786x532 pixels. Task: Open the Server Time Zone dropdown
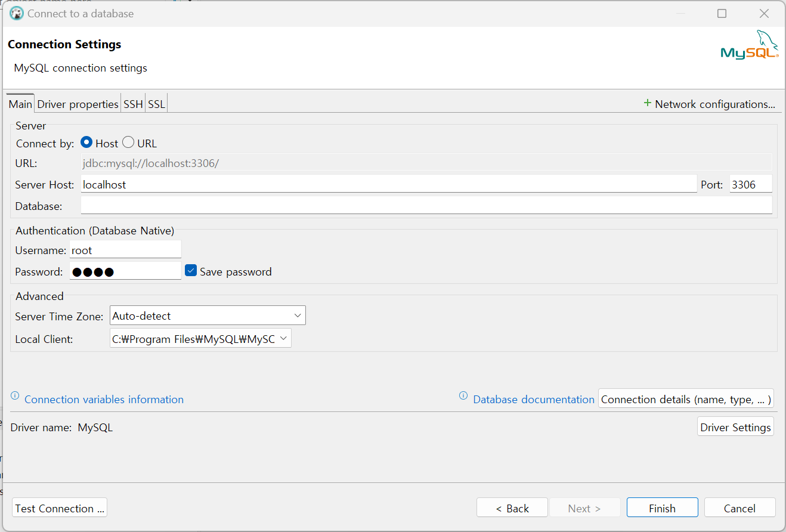(x=208, y=316)
